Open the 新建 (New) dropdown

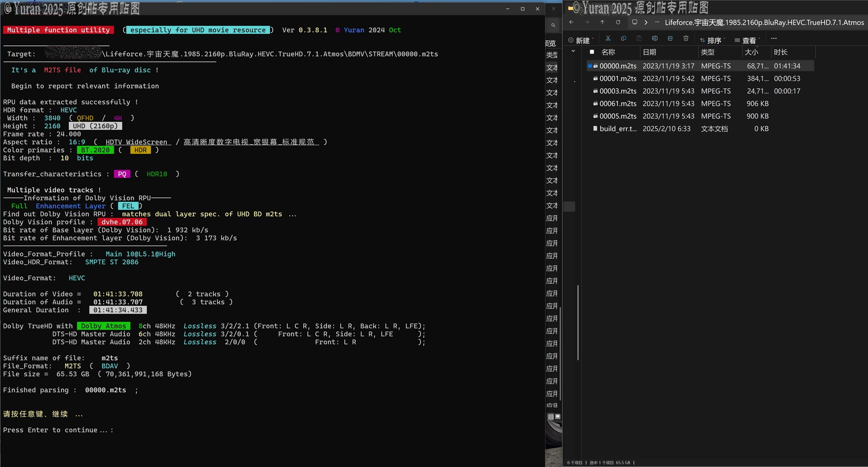[581, 40]
